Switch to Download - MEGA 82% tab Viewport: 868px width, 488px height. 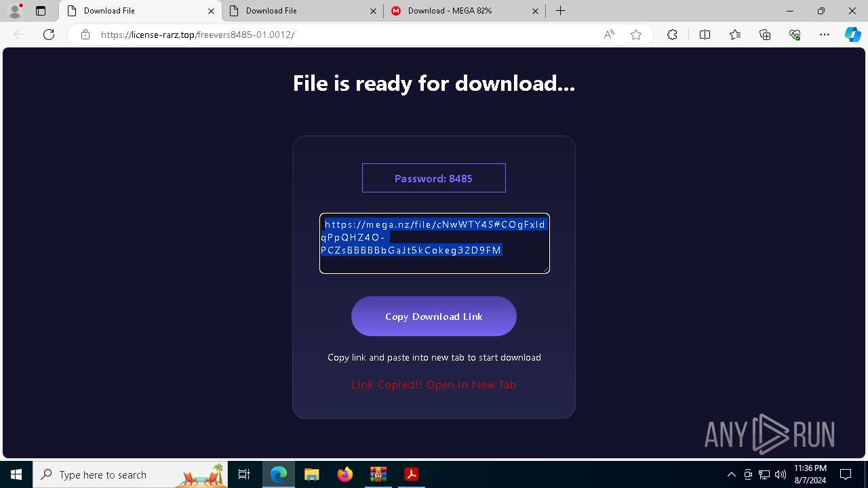pos(465,11)
